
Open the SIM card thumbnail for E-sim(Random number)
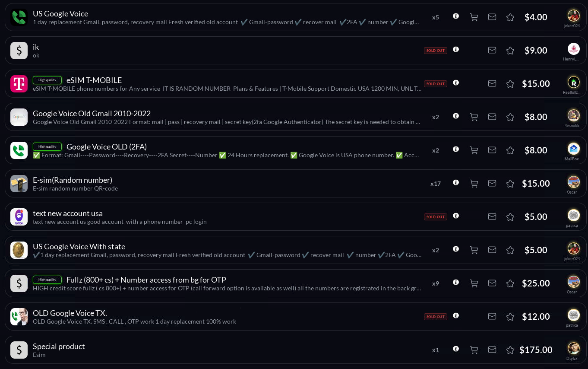tap(19, 184)
